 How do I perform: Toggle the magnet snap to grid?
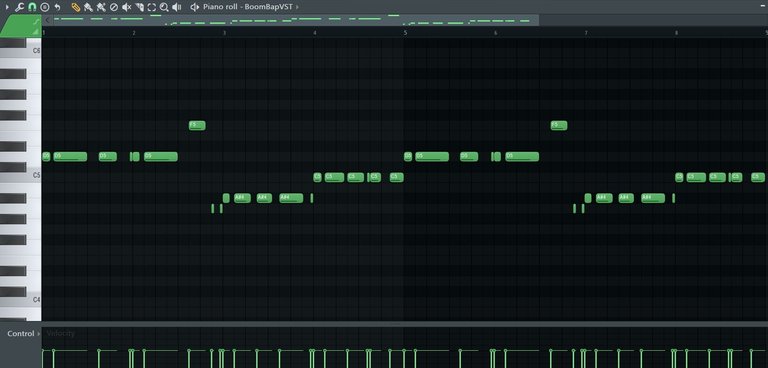[32, 7]
